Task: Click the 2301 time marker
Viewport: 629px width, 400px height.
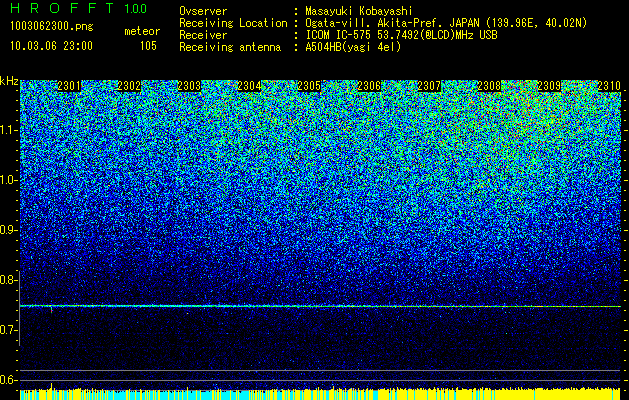Action: (x=69, y=86)
